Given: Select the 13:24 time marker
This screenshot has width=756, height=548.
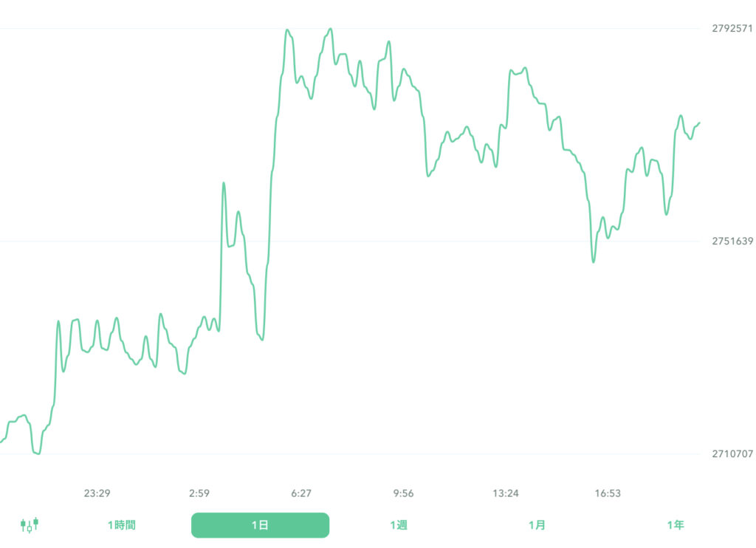Looking at the screenshot, I should [506, 493].
